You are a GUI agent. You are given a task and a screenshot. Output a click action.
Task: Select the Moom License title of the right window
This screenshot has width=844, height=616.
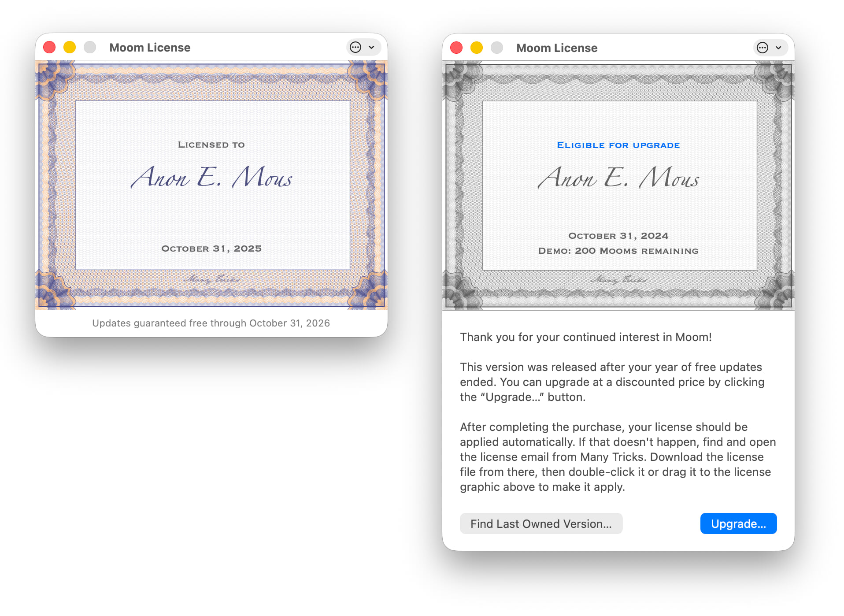point(557,48)
